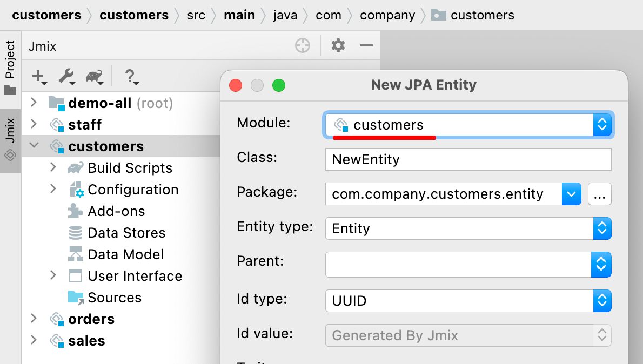Open the Entity type dropdown
This screenshot has width=643, height=364.
(601, 228)
